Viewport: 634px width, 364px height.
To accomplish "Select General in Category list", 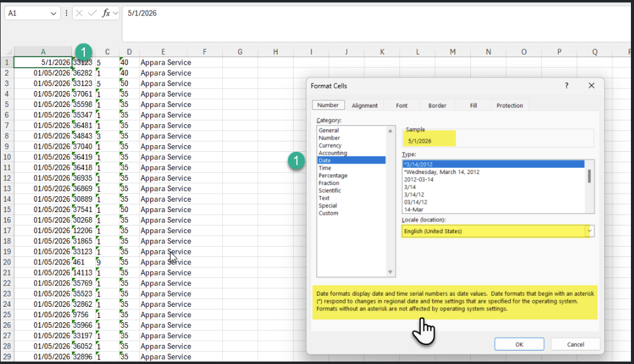I will [x=329, y=130].
